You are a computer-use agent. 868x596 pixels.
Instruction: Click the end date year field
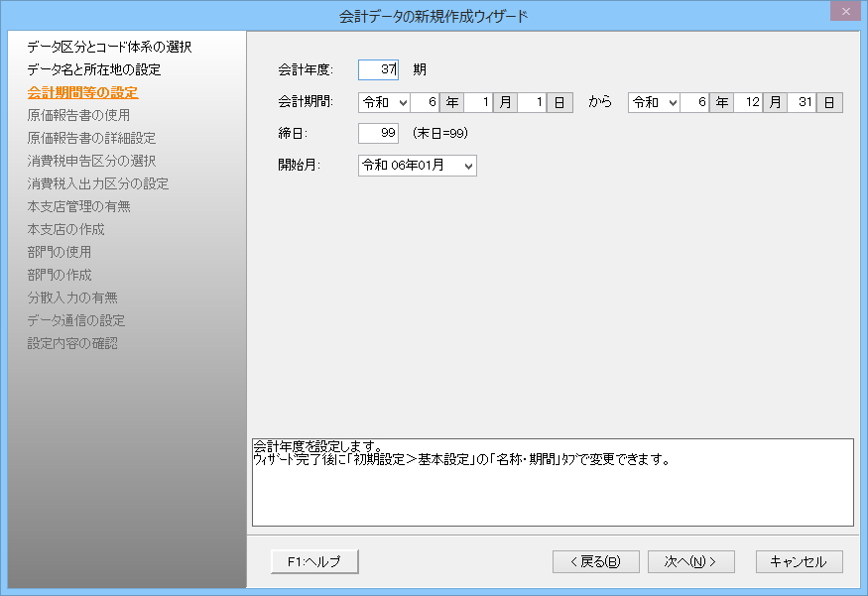694,102
